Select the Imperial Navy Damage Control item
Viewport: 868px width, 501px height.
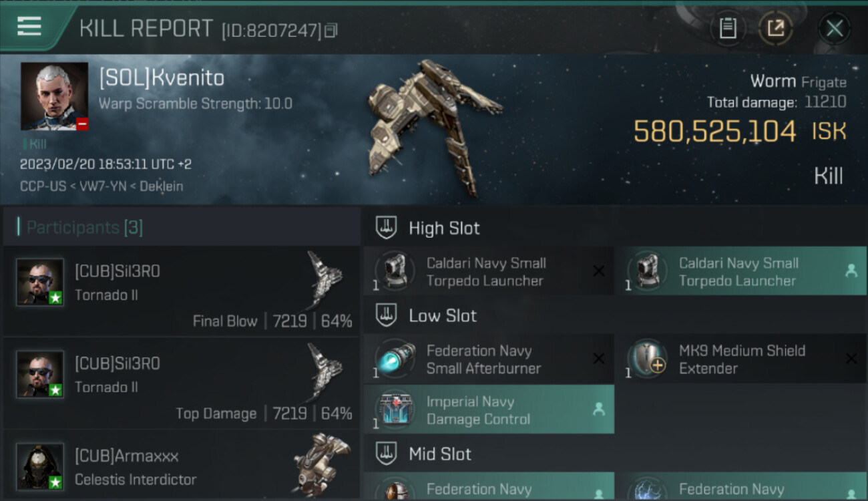pos(488,409)
